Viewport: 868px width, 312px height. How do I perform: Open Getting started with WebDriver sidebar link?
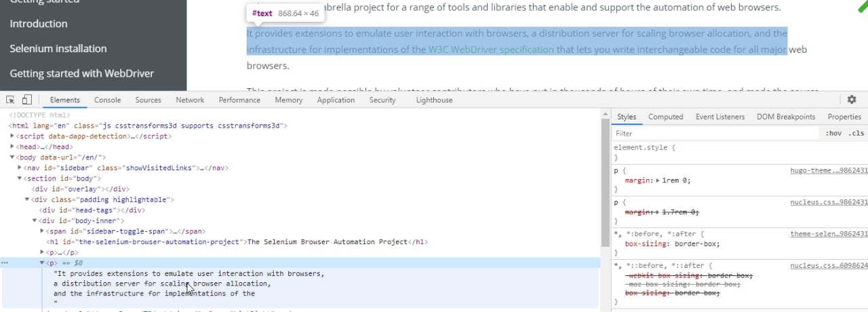click(82, 73)
